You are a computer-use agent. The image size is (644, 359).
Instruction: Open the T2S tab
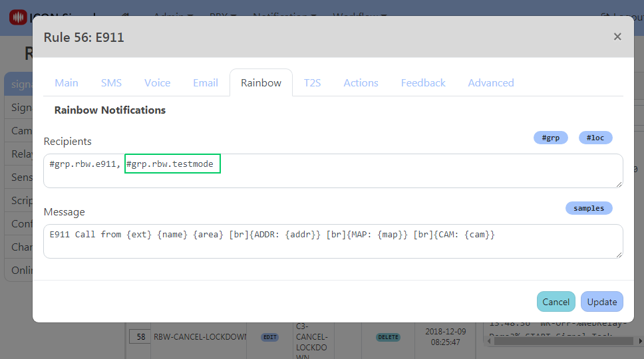(312, 83)
